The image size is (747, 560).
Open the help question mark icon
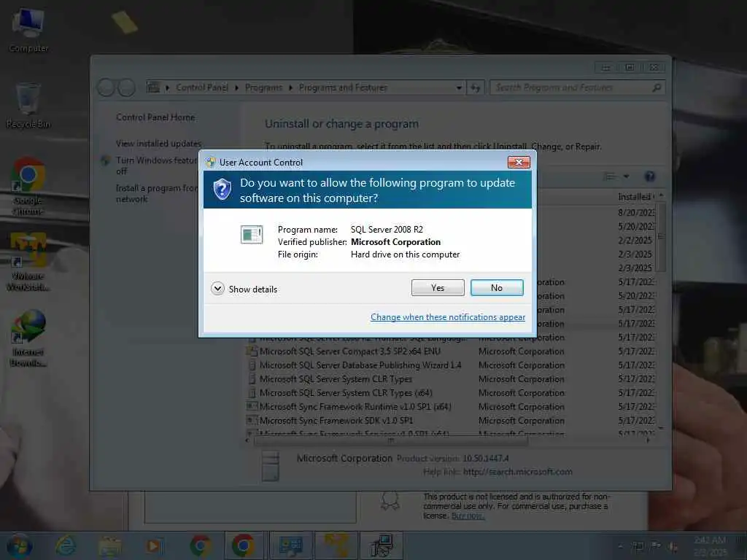click(x=649, y=176)
